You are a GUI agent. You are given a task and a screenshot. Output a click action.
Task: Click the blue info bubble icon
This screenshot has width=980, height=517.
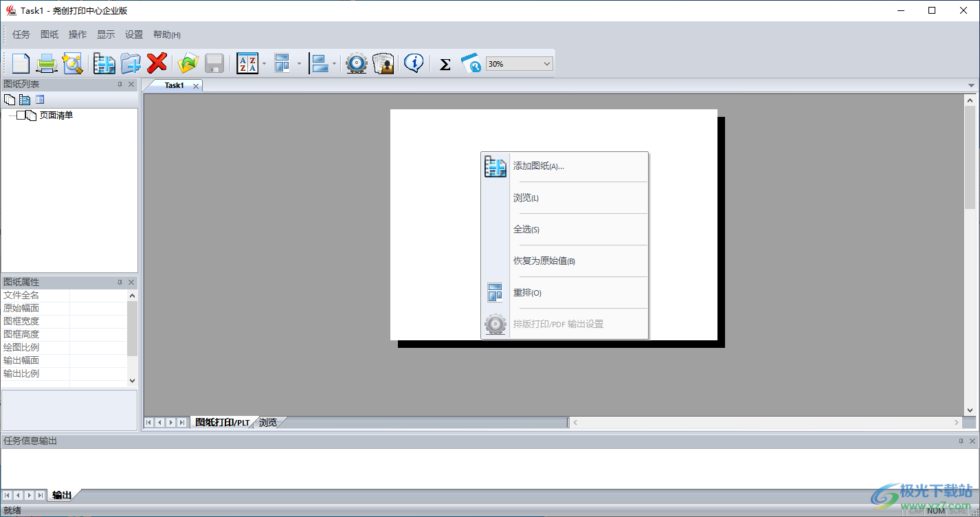pyautogui.click(x=413, y=63)
